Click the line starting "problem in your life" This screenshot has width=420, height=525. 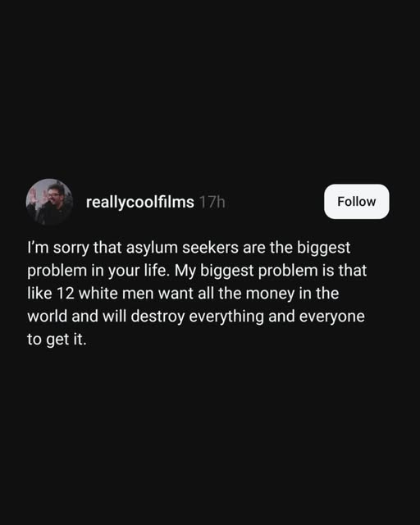point(197,271)
